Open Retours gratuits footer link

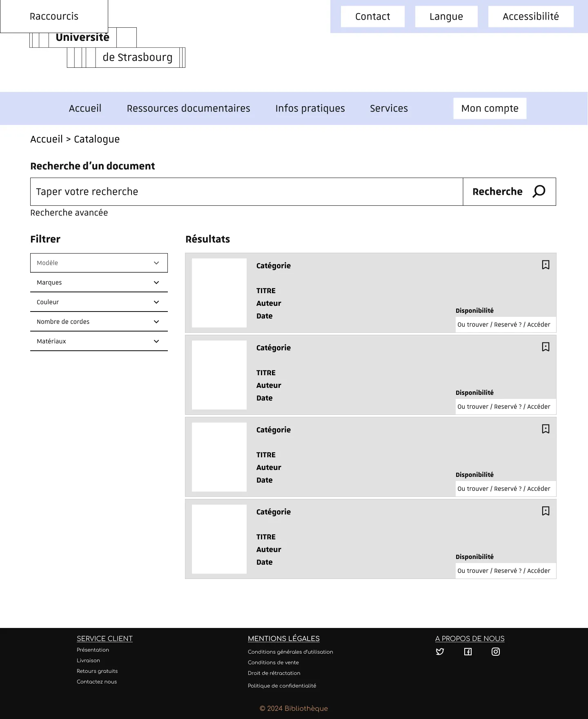[97, 671]
